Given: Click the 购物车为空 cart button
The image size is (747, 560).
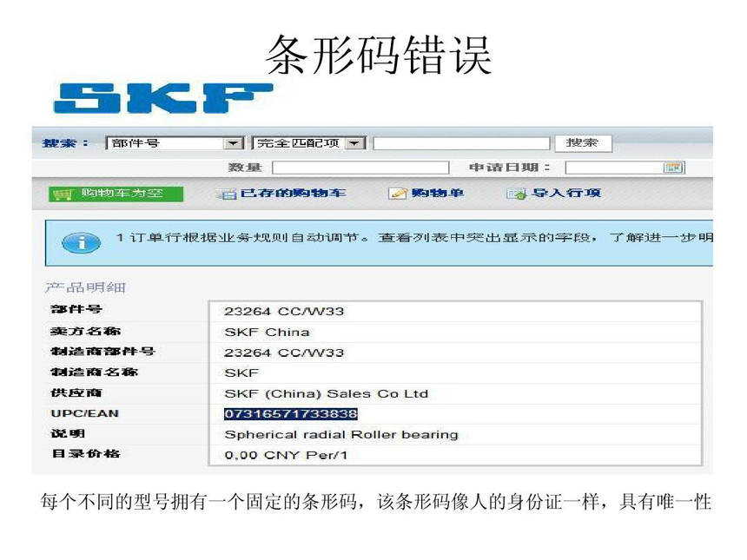Looking at the screenshot, I should [x=116, y=194].
